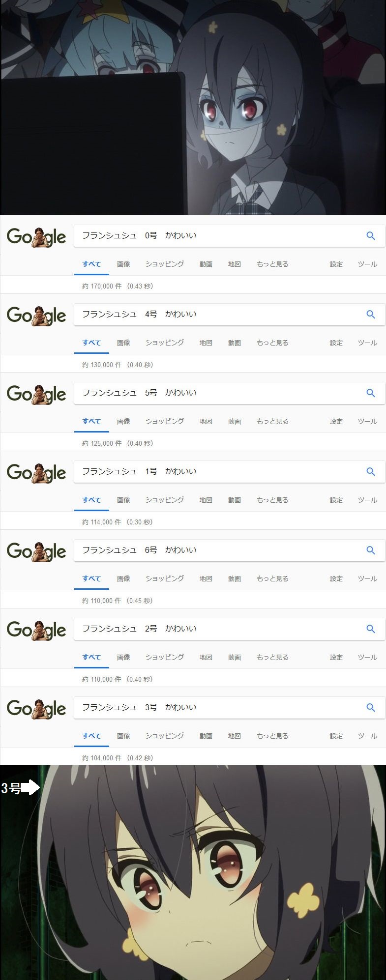Click ツール link under the 3号 search
Screen dimensions: 386x980
367,736
